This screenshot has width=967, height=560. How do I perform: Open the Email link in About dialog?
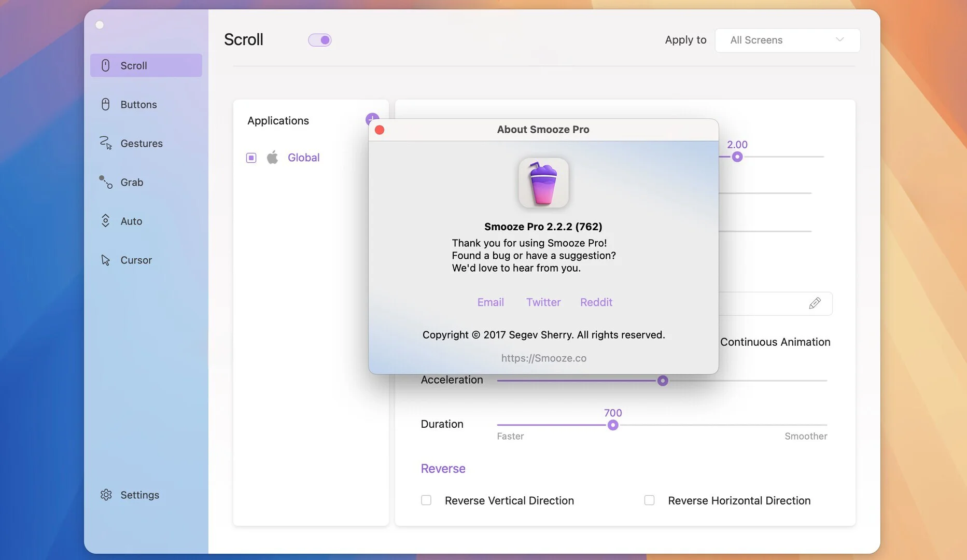490,302
